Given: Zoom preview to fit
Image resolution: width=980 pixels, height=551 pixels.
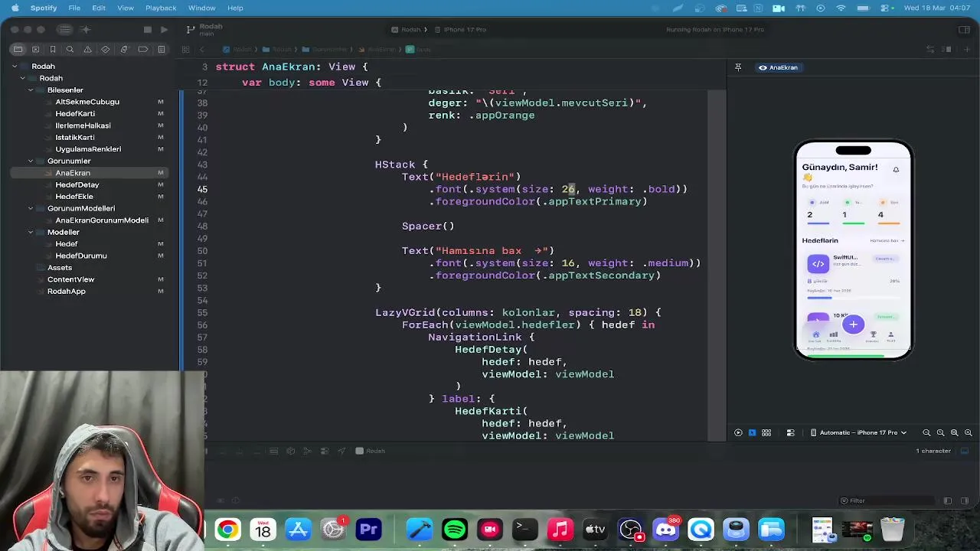Looking at the screenshot, I should [955, 432].
